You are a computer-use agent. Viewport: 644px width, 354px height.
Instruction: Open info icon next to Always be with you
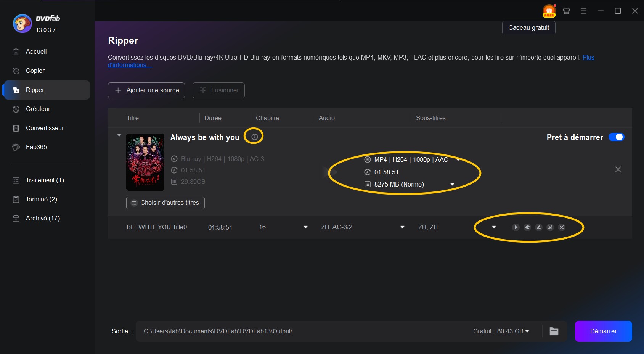255,137
